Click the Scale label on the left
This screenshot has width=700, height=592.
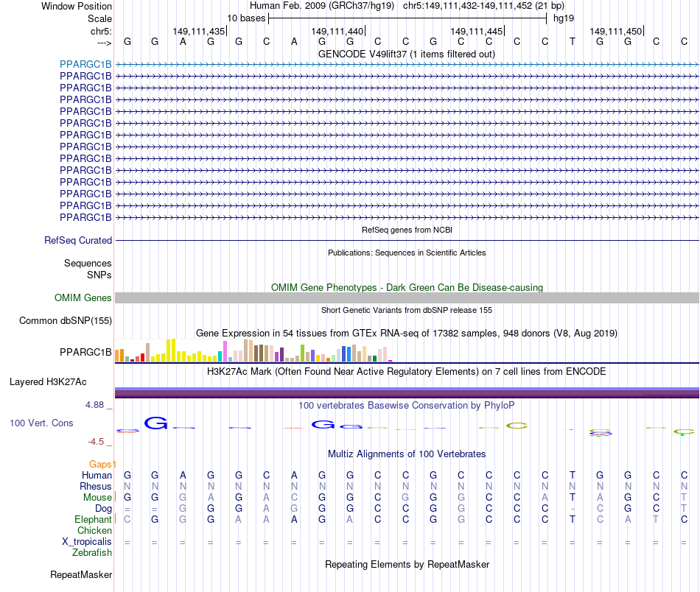99,18
